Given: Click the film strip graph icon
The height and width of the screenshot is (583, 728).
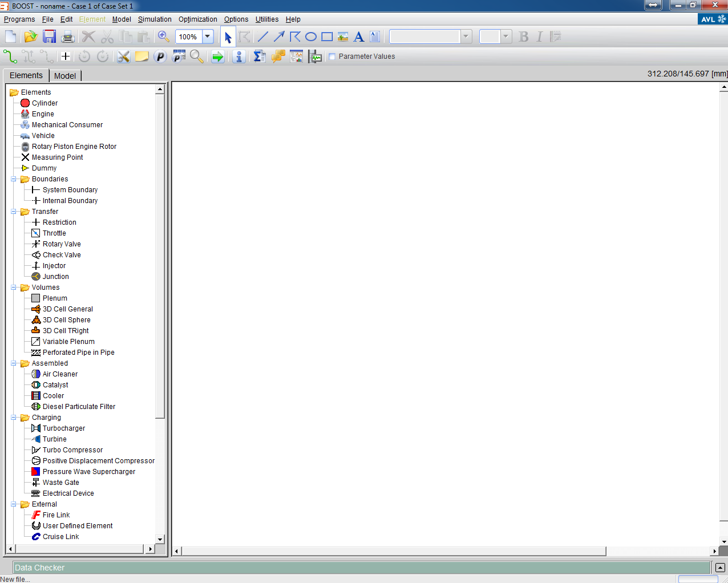Looking at the screenshot, I should [315, 56].
